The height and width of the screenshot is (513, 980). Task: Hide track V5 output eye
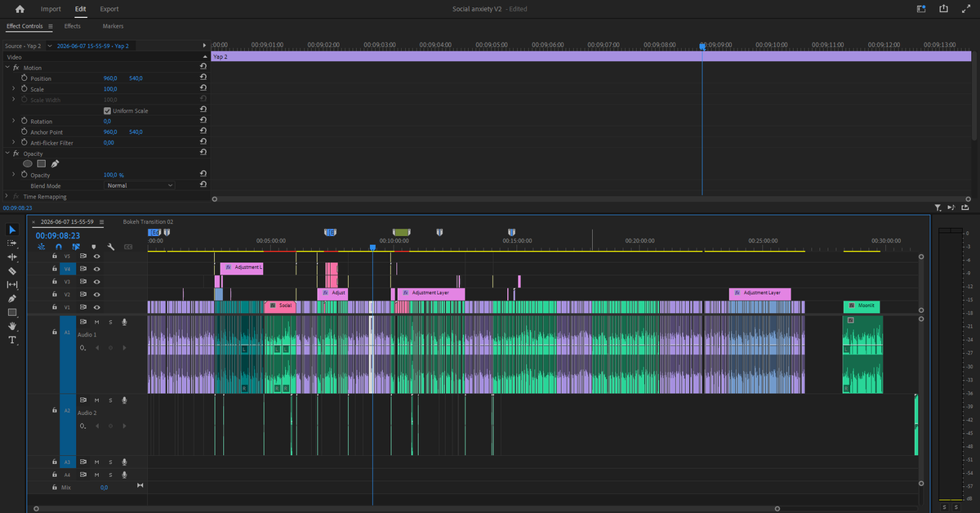[x=96, y=256]
